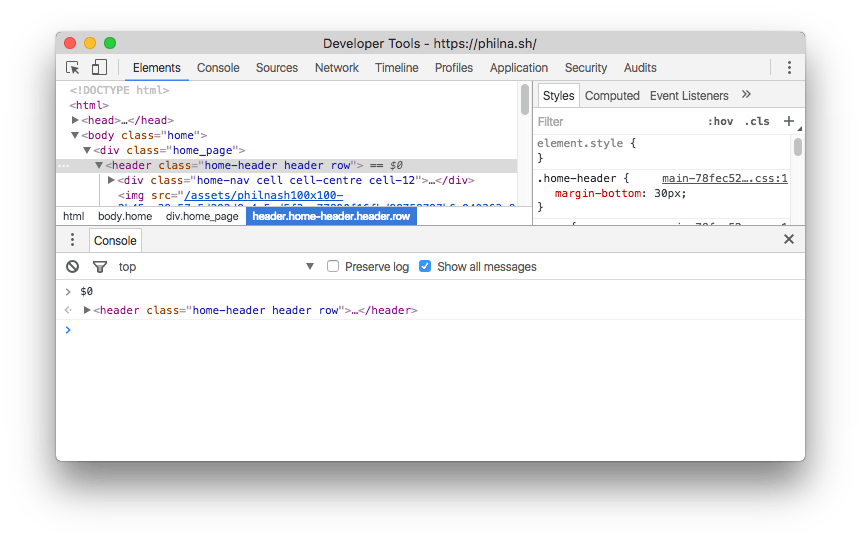The image size is (861, 541).
Task: Expand the div home-nav cell node
Action: pyautogui.click(x=111, y=180)
